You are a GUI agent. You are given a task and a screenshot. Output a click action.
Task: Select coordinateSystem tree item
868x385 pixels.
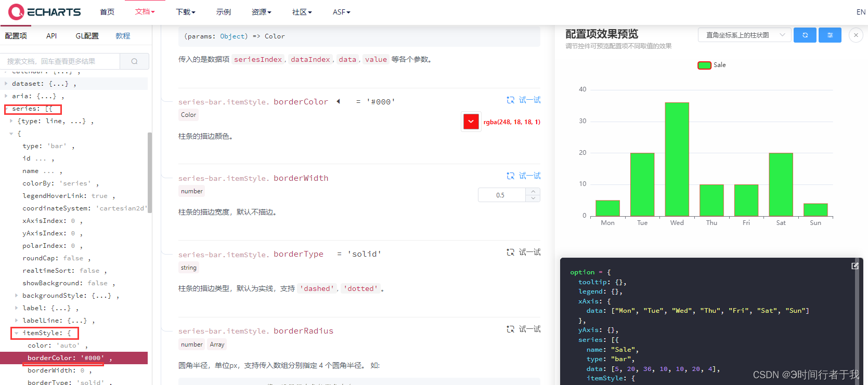tap(85, 208)
